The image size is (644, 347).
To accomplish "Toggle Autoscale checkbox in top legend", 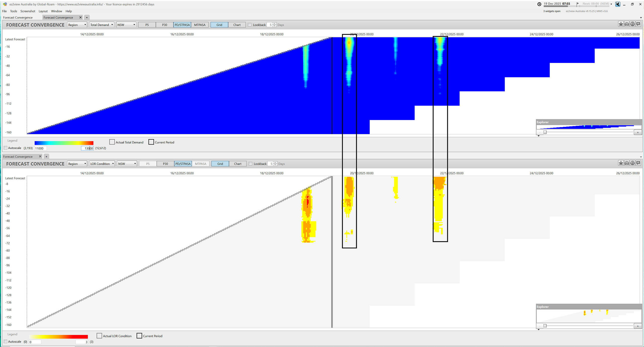I will click(x=6, y=148).
